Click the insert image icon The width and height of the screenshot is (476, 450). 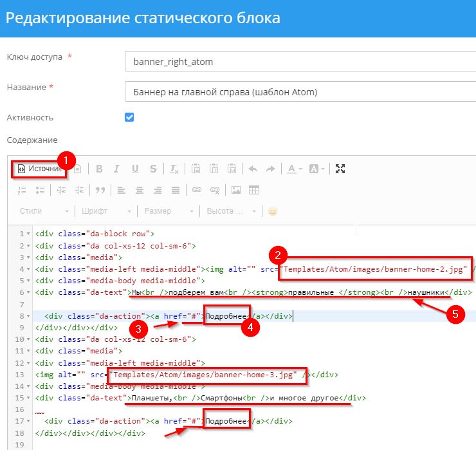(x=236, y=190)
